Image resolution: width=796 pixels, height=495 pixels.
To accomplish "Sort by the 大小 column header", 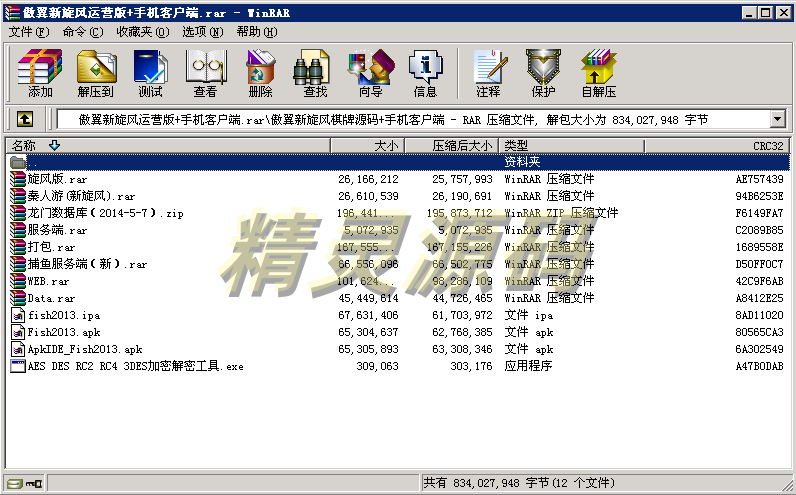I will coord(368,146).
